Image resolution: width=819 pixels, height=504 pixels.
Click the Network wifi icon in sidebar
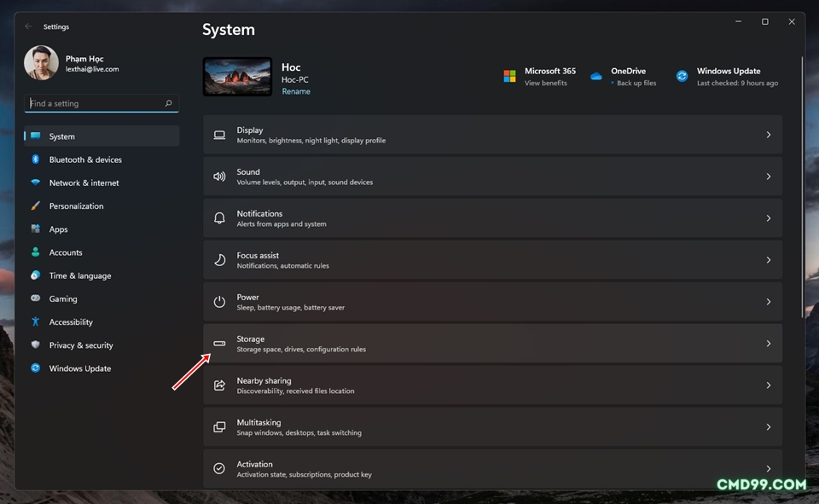(x=36, y=182)
